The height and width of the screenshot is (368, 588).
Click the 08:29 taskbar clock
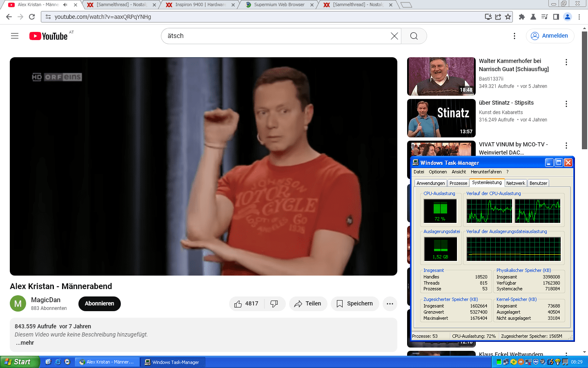[x=577, y=362]
